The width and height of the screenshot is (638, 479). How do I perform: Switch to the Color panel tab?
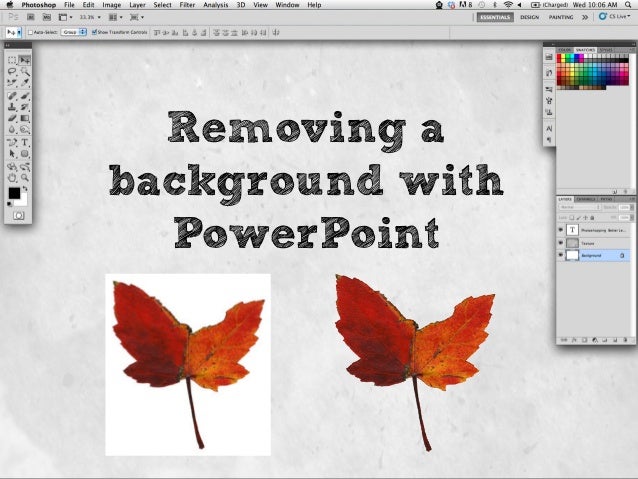click(565, 50)
